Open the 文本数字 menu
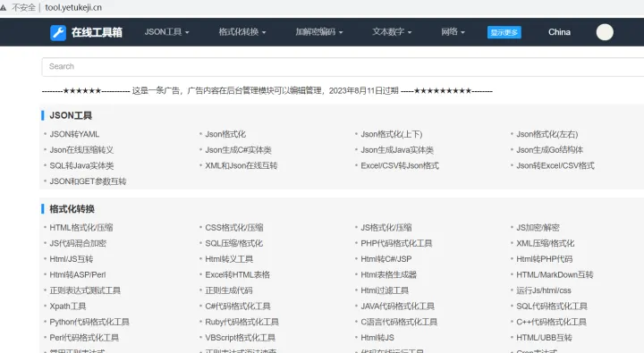The width and height of the screenshot is (644, 353). point(392,32)
